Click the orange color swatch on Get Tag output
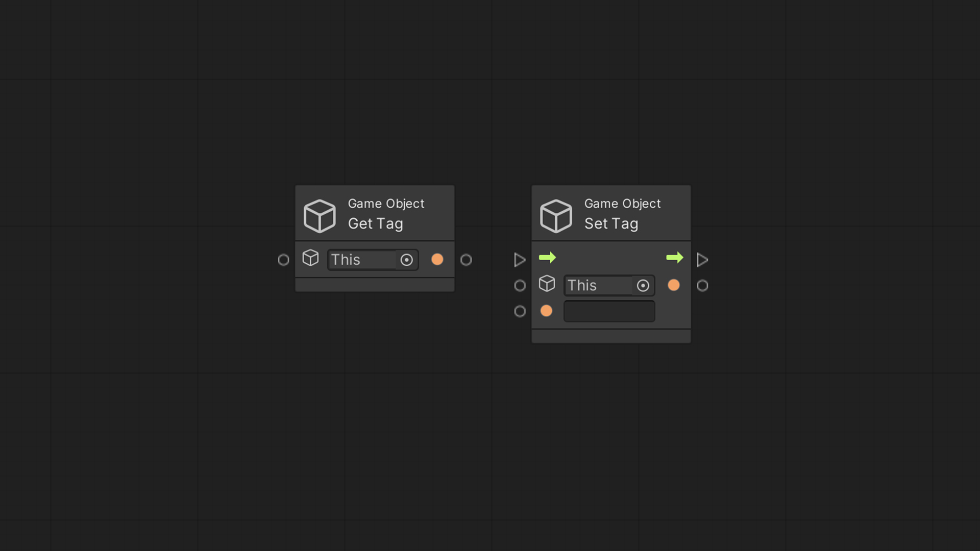The height and width of the screenshot is (551, 980). (x=437, y=259)
